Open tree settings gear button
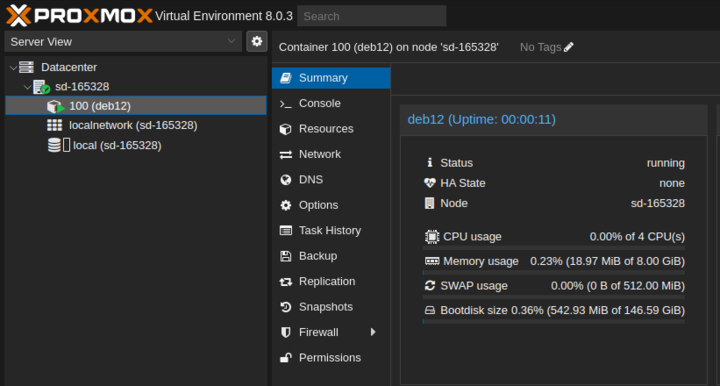Screen dimensions: 720x386 [257, 41]
